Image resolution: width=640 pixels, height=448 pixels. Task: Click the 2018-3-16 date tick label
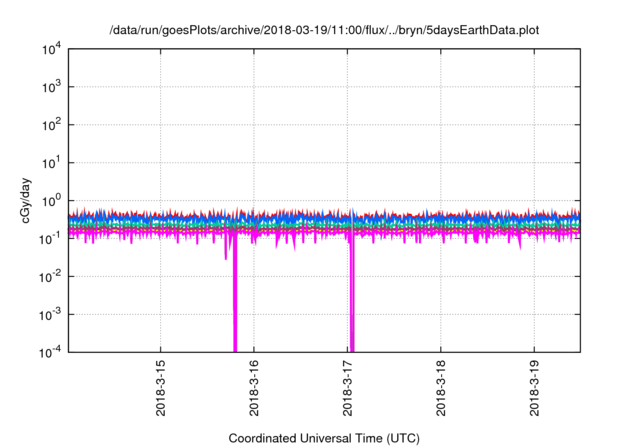(x=254, y=388)
